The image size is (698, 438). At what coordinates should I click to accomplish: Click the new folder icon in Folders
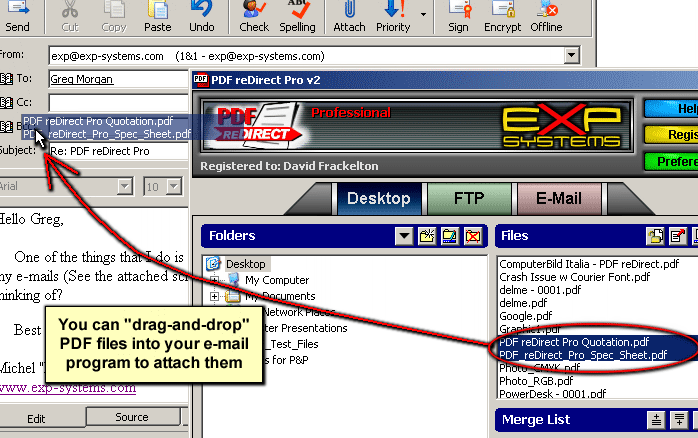click(427, 236)
